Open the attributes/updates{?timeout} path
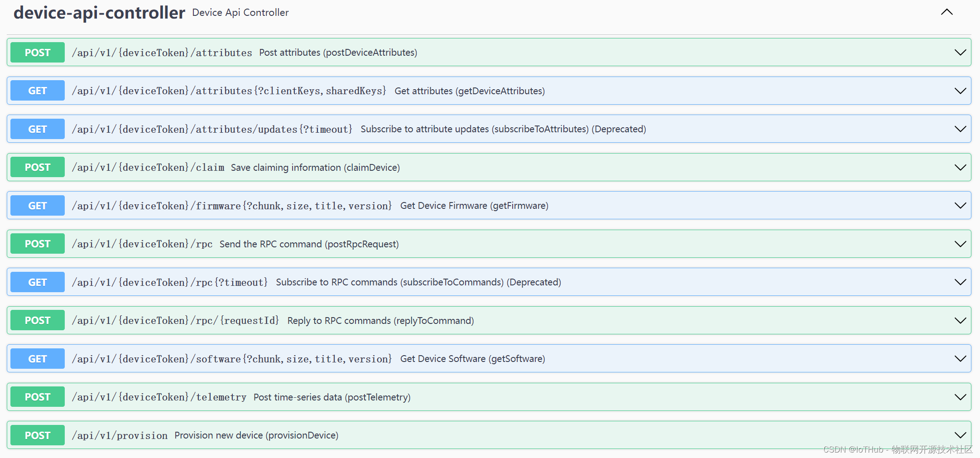The image size is (980, 458). point(212,129)
